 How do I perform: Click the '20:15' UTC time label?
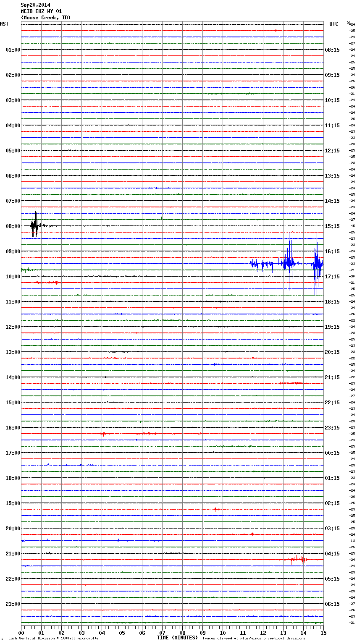tap(332, 352)
